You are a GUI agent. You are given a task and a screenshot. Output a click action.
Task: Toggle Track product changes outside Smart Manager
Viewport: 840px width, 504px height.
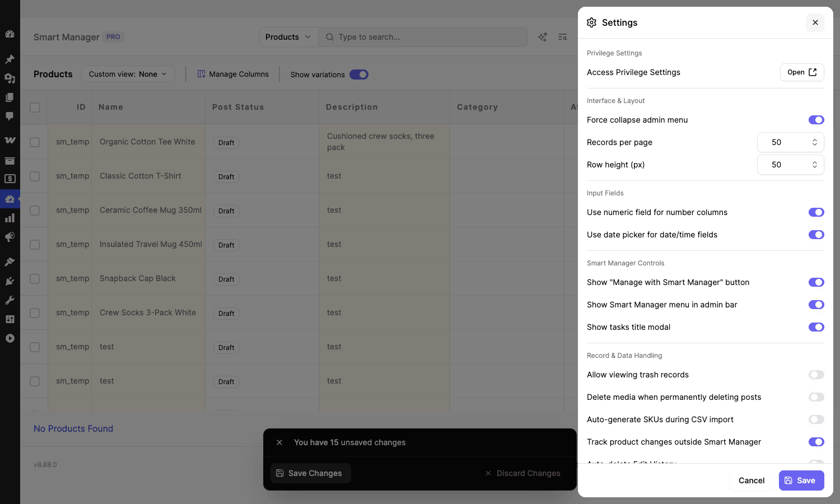[x=816, y=442]
